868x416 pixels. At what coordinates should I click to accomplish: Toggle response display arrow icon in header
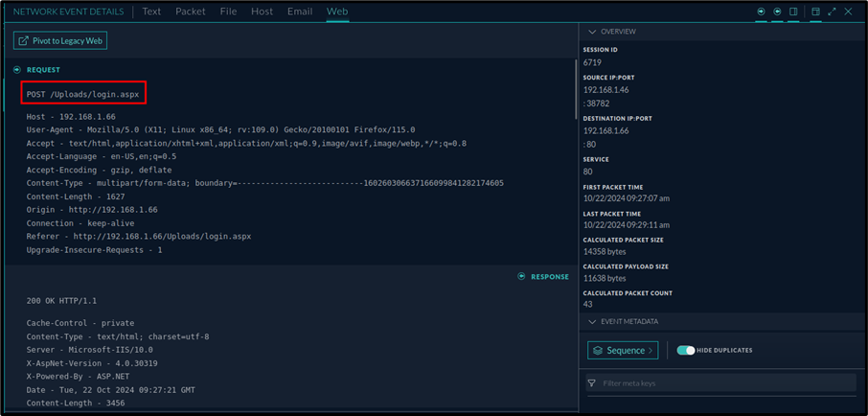(x=778, y=12)
